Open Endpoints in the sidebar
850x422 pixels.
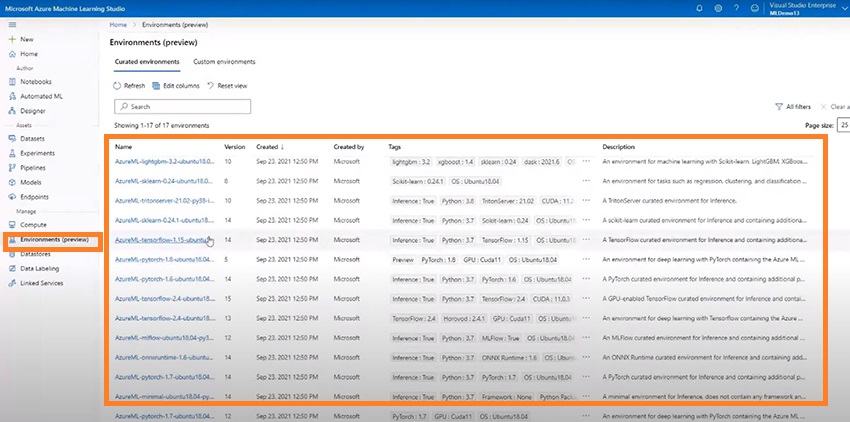(x=29, y=197)
